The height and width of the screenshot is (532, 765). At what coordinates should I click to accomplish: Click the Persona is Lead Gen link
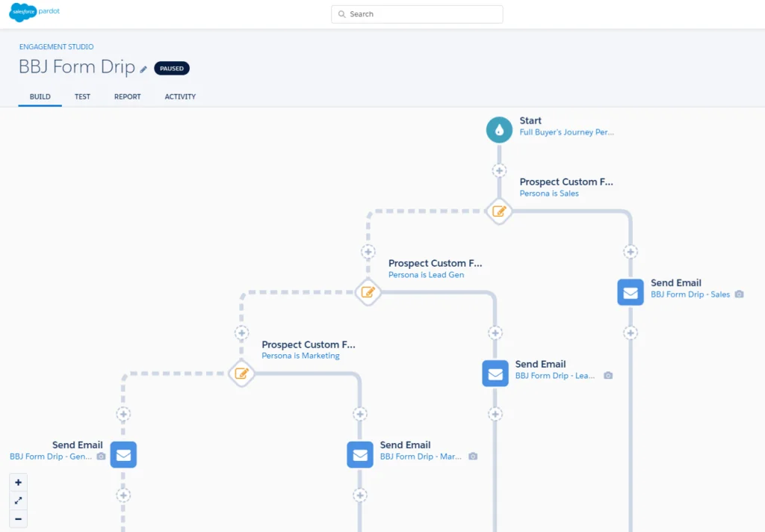(426, 275)
